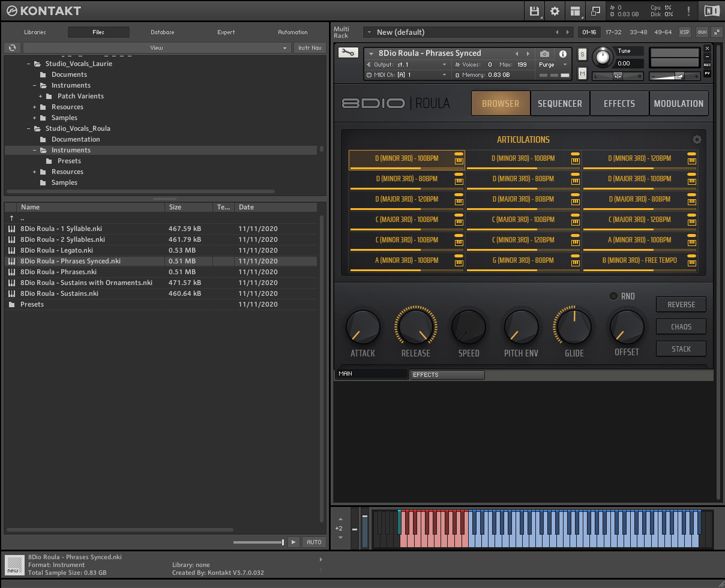Viewport: 725px width, 588px height.
Task: Open the Purge dropdown menu
Action: pyautogui.click(x=552, y=65)
